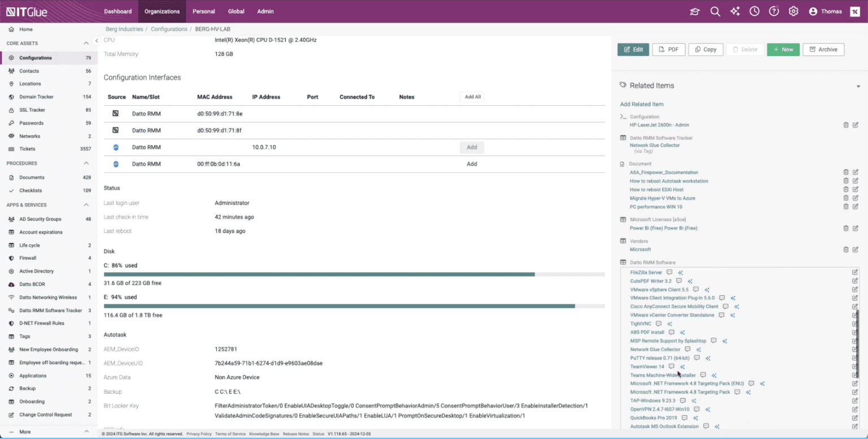Image resolution: width=868 pixels, height=439 pixels.
Task: Collapse the Apps & Services sidebar section
Action: (86, 205)
